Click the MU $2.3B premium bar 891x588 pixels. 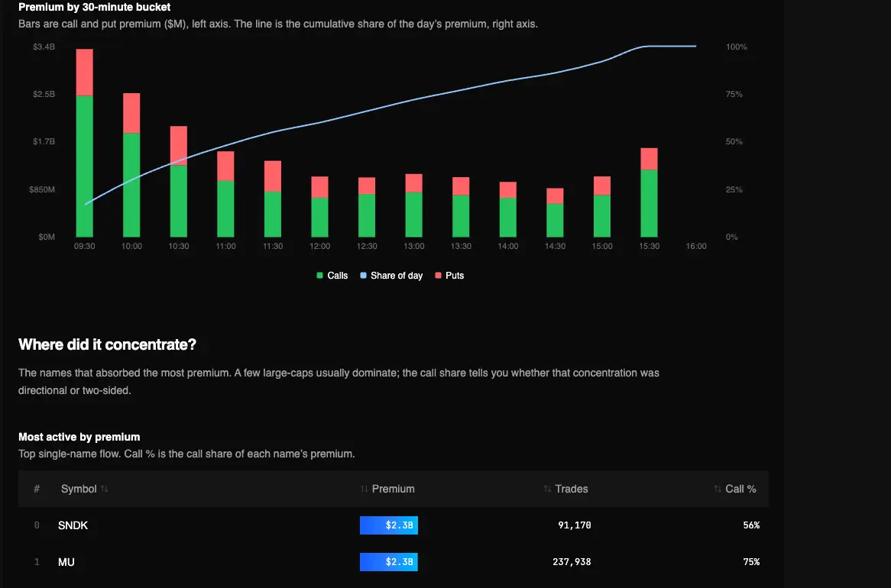pyautogui.click(x=389, y=562)
